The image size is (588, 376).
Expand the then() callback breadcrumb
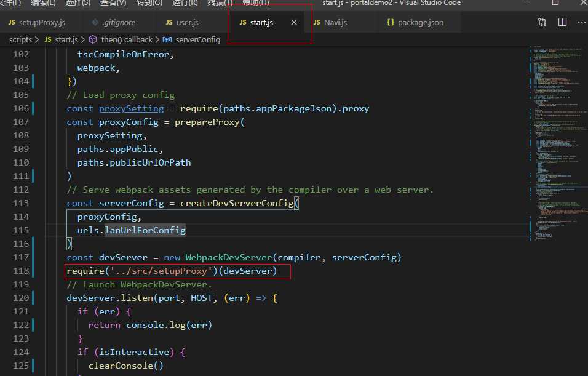click(121, 40)
